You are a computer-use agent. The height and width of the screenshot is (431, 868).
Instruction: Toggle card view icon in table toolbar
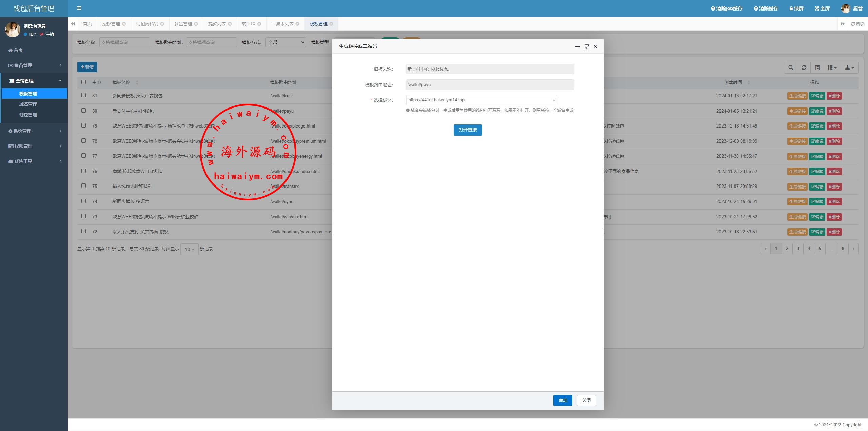(817, 67)
